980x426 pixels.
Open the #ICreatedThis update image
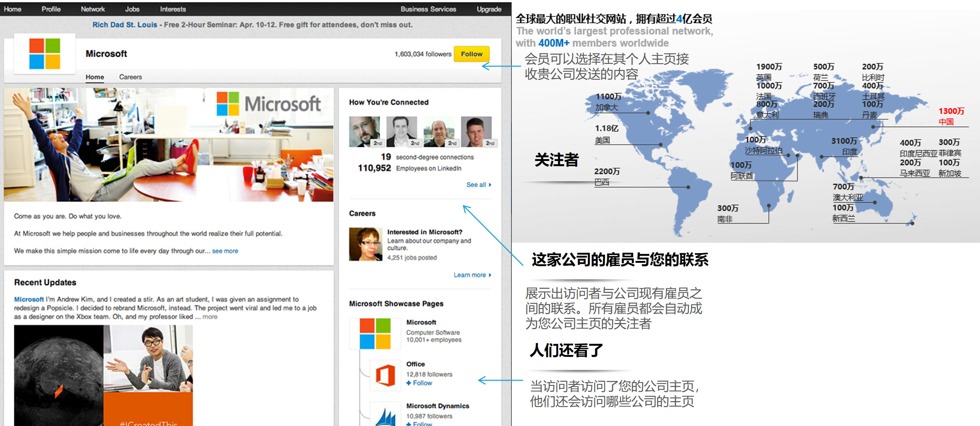click(103, 375)
